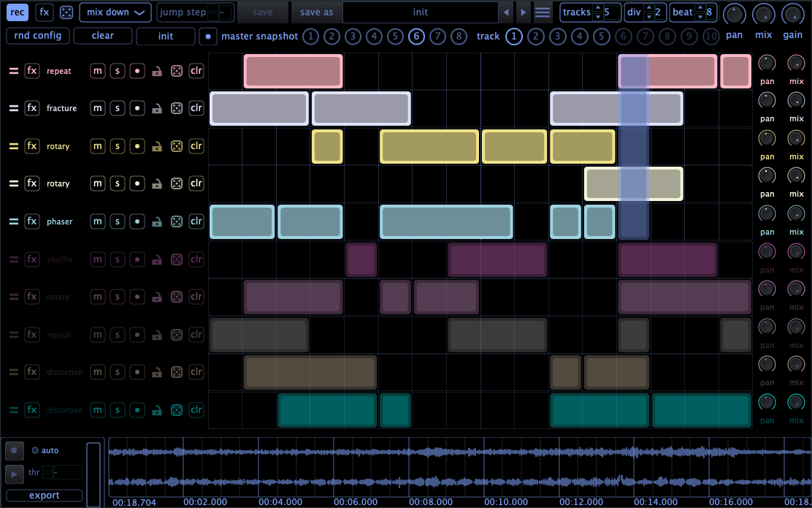The height and width of the screenshot is (508, 812).
Task: Click the export button
Action: 45,496
